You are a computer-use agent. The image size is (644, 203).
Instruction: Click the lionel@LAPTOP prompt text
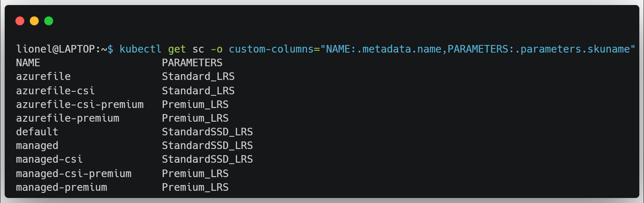point(56,49)
